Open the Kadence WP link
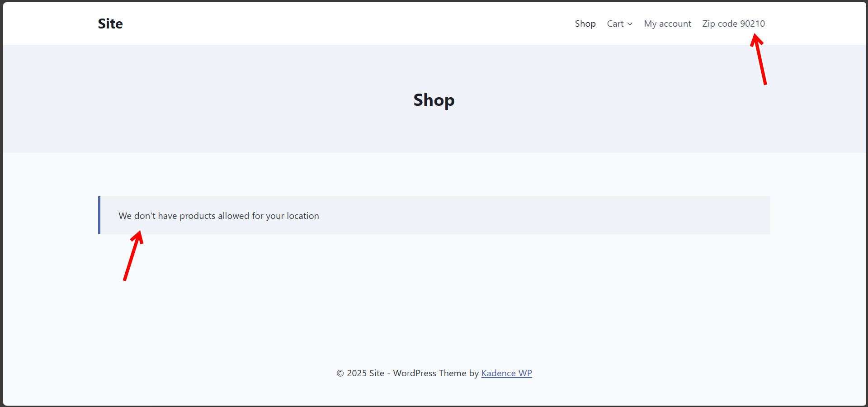Viewport: 868px width, 407px height. tap(506, 373)
